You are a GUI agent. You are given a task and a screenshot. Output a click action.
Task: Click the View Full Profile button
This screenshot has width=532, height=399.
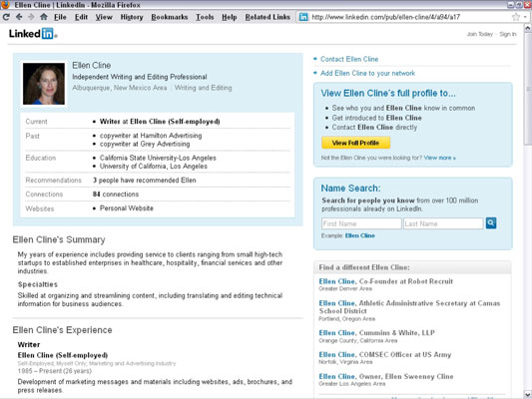355,143
